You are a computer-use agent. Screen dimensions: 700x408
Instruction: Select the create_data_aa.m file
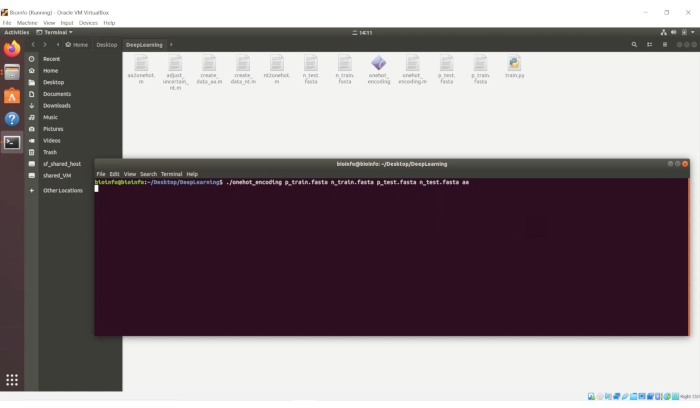point(209,70)
